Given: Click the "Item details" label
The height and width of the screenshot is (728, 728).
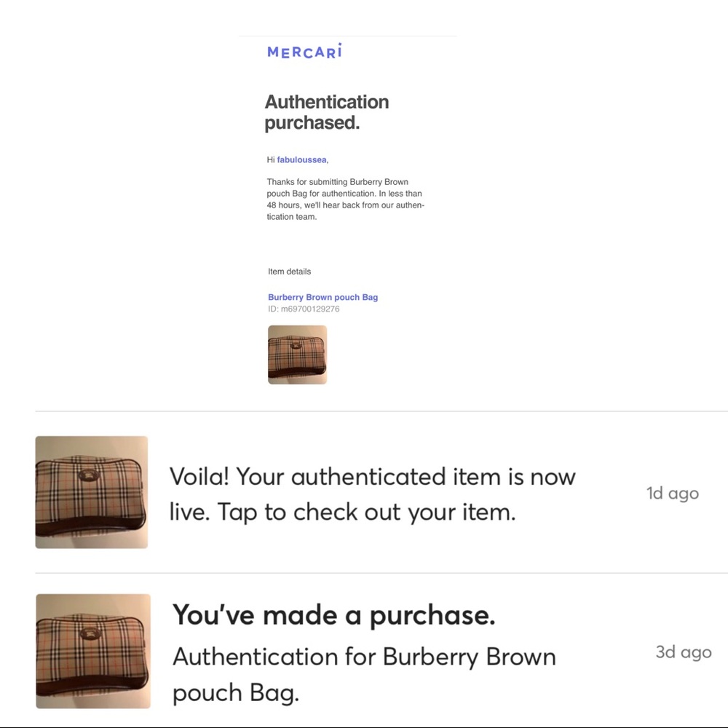Looking at the screenshot, I should 289,272.
